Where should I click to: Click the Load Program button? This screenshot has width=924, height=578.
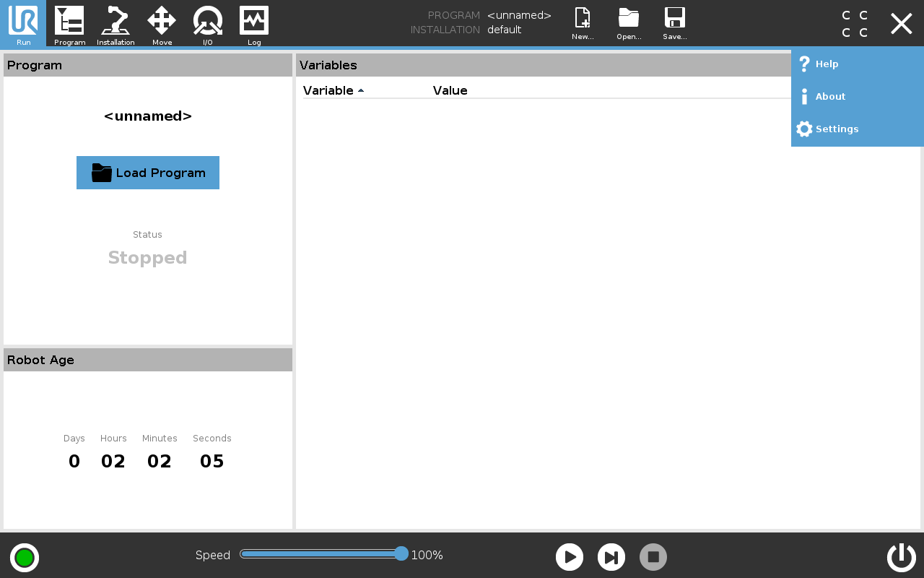pyautogui.click(x=148, y=173)
